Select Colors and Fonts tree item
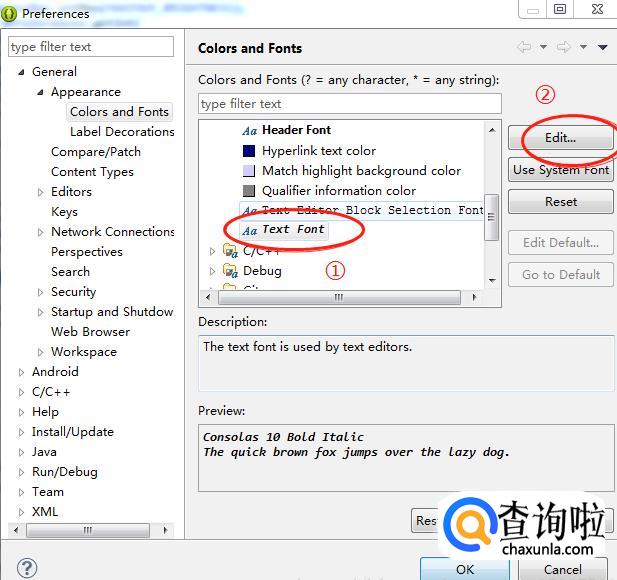The width and height of the screenshot is (617, 580). pyautogui.click(x=119, y=112)
